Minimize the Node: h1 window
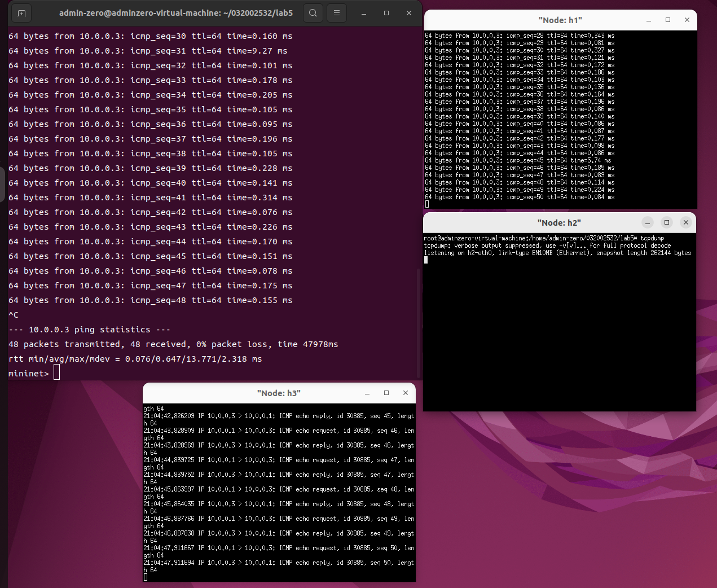The image size is (717, 588). click(649, 20)
